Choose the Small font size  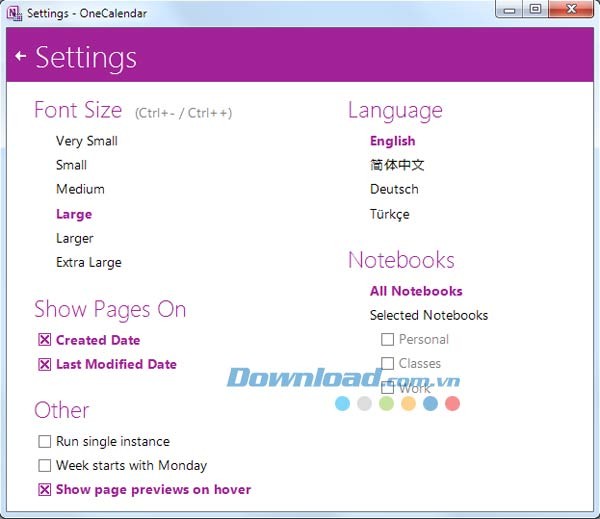click(x=71, y=165)
